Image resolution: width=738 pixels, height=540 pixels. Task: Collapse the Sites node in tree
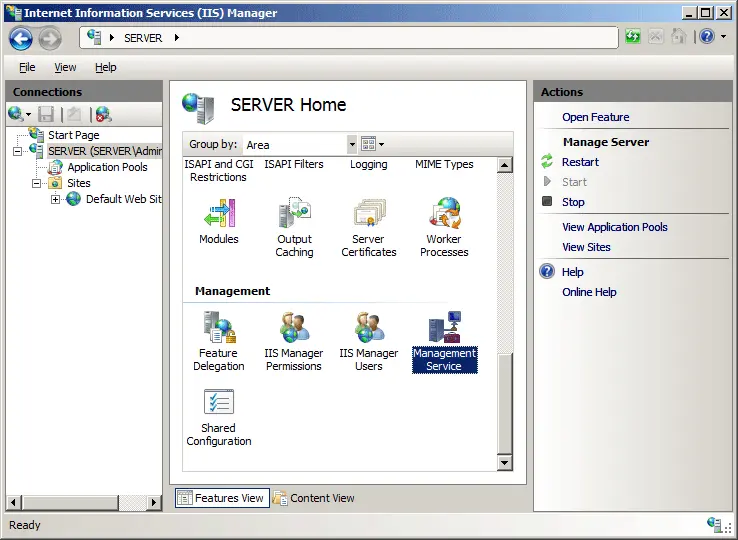[36, 183]
